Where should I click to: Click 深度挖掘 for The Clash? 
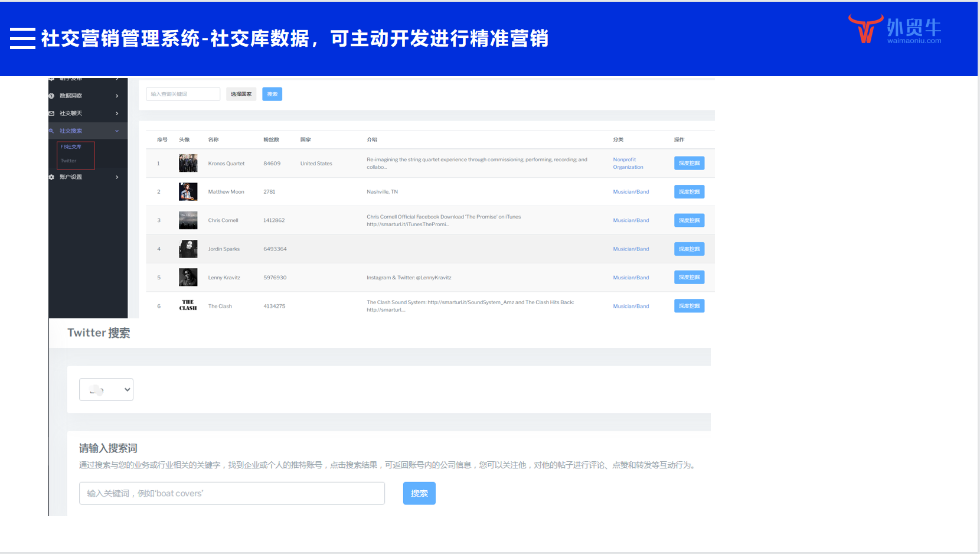689,306
